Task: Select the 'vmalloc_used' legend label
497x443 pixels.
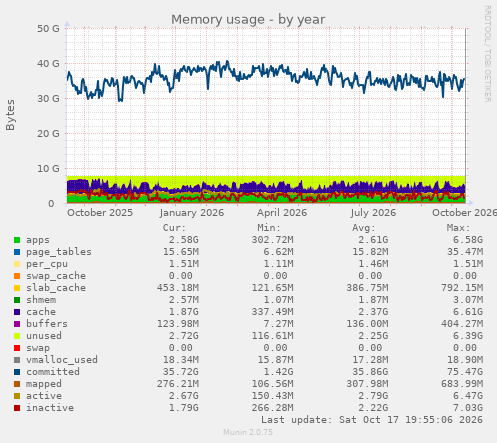Action: pos(62,360)
